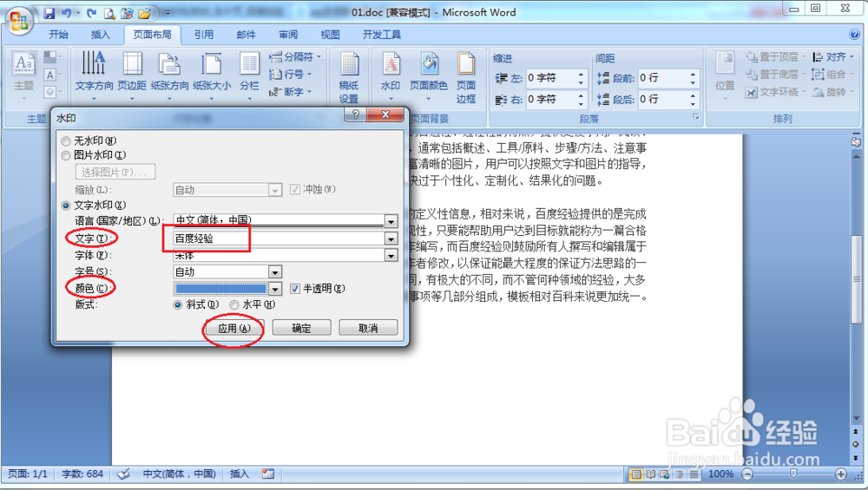Click the macro record status bar icon
868x490 pixels.
268,474
